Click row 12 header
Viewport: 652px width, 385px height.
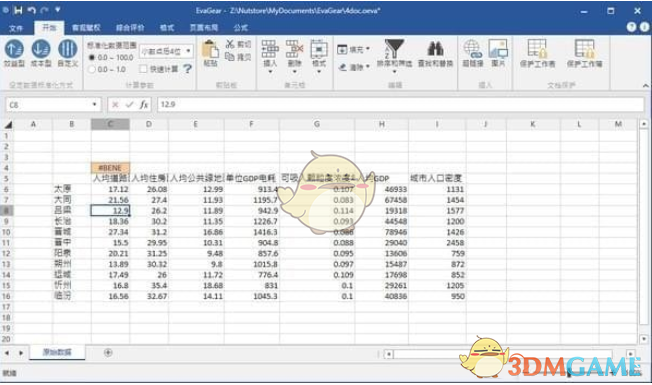point(6,253)
